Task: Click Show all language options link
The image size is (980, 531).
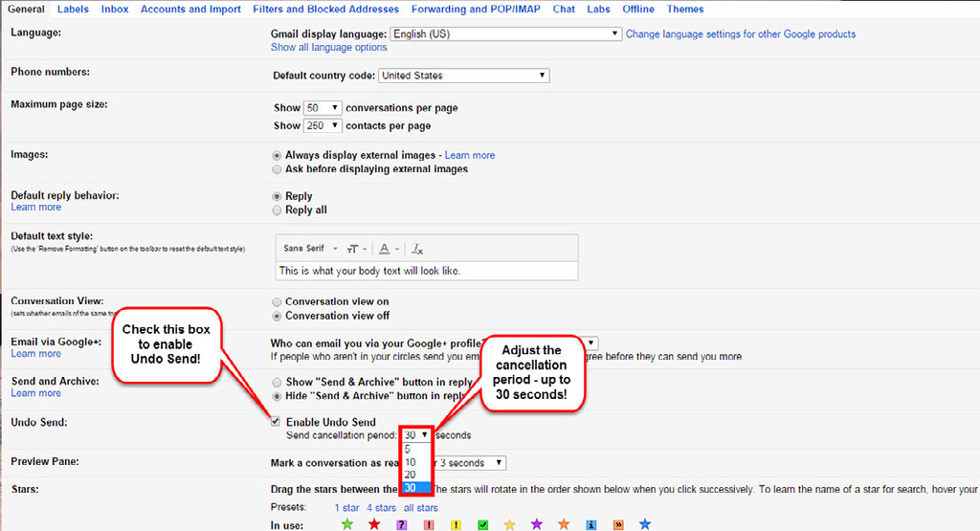Action: [329, 48]
